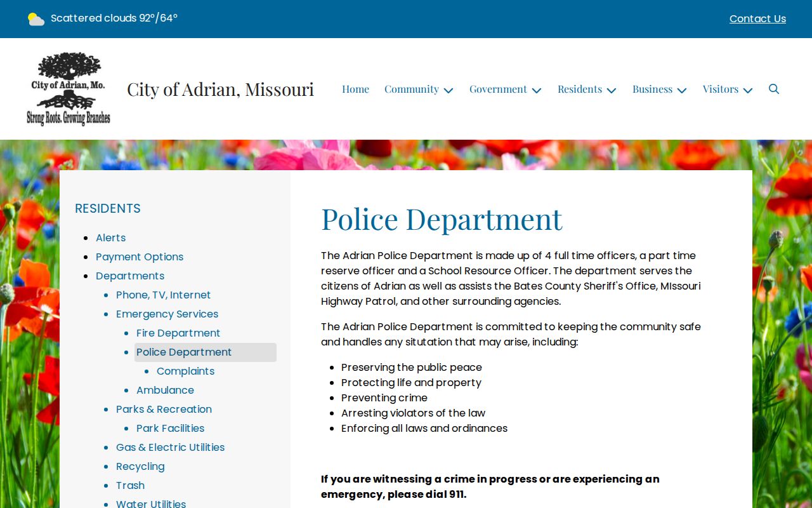Click the search magnifier icon
This screenshot has width=812, height=508.
click(x=774, y=89)
